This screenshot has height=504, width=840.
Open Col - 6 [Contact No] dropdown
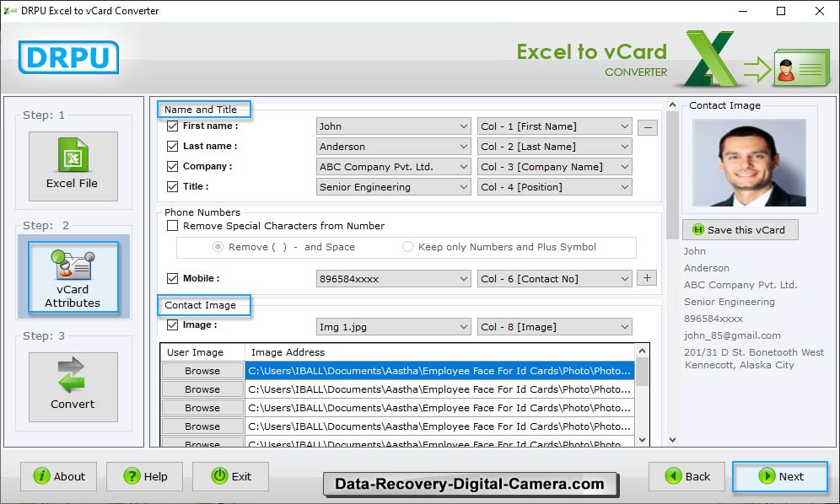tap(554, 279)
